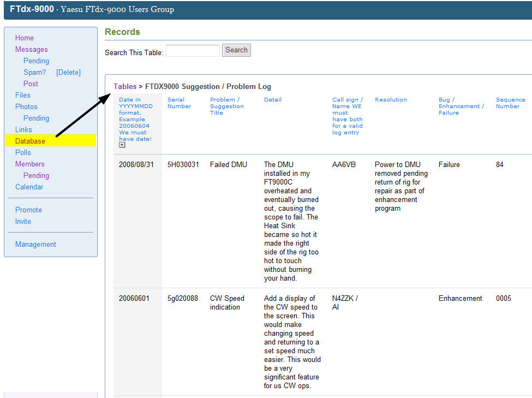
Task: Sort by the Resolution column header
Action: [391, 99]
